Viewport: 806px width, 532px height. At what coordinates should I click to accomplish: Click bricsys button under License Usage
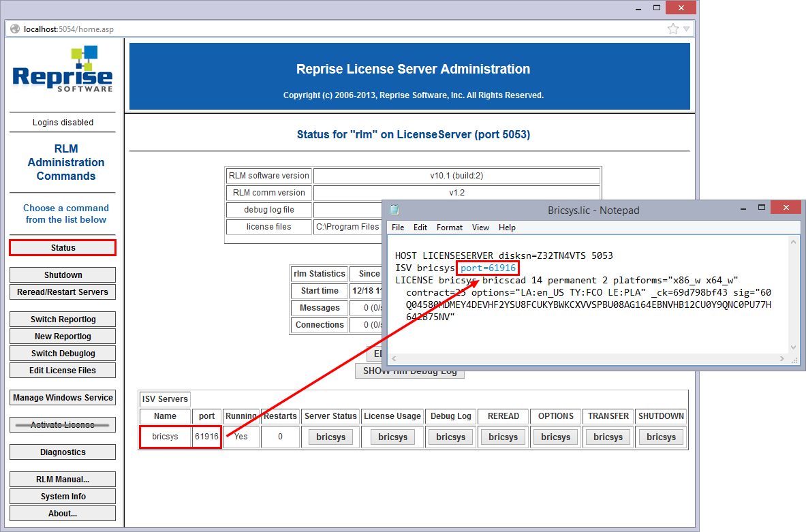(x=392, y=437)
